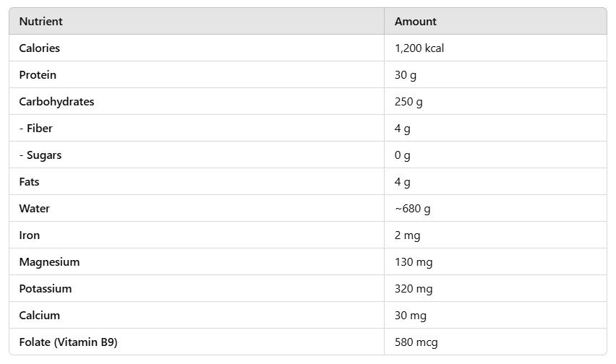Click the 30 g protein amount
616x364 pixels.
tap(406, 75)
